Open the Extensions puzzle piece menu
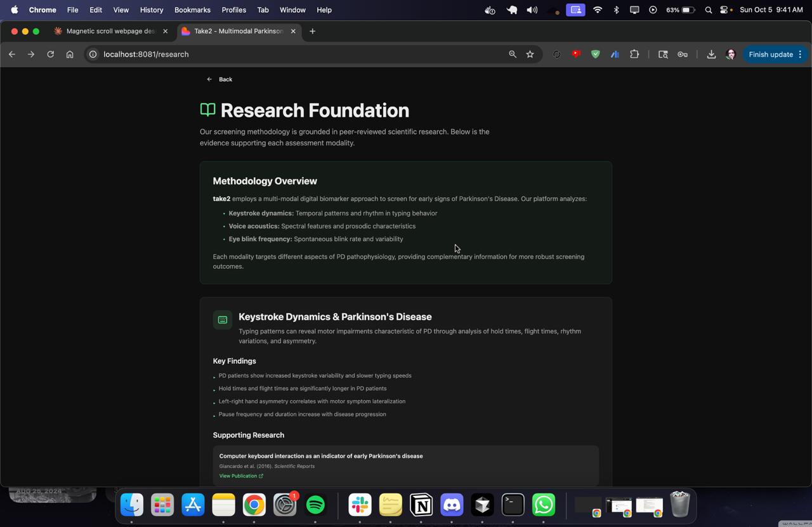 click(634, 55)
